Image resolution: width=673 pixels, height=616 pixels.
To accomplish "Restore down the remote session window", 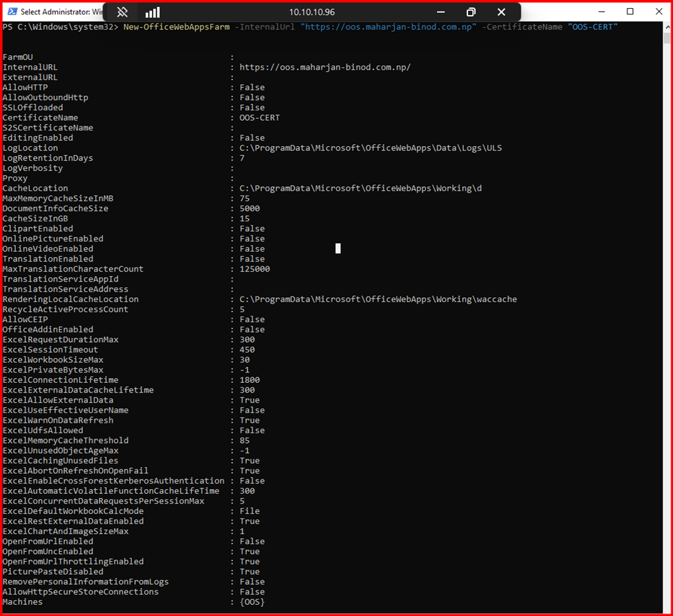I will point(471,12).
